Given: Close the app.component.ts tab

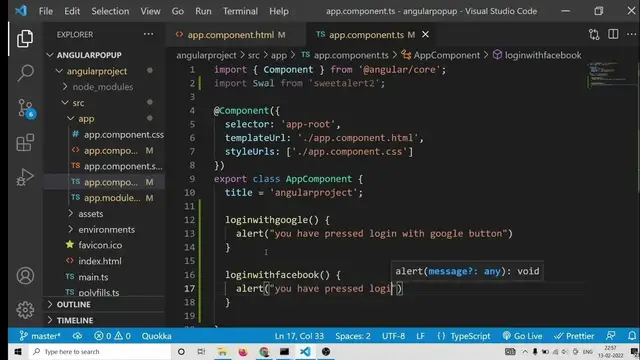Looking at the screenshot, I should 425,35.
